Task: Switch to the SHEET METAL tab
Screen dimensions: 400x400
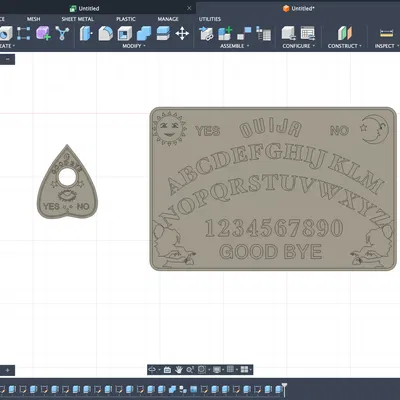Action: pyautogui.click(x=77, y=19)
